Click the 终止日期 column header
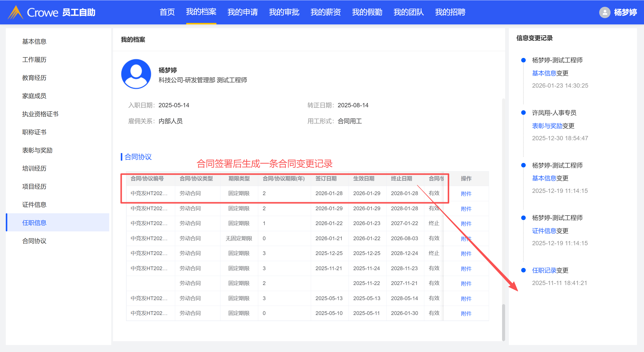Screen dimensions: 644x352 (401, 179)
